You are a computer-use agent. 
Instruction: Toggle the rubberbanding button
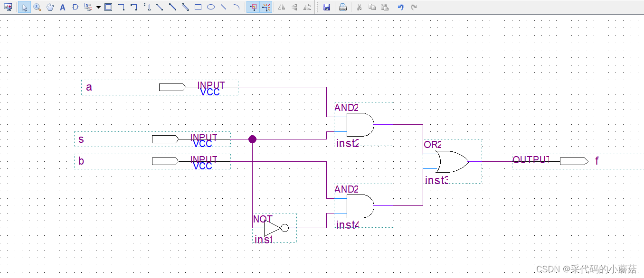[266, 7]
